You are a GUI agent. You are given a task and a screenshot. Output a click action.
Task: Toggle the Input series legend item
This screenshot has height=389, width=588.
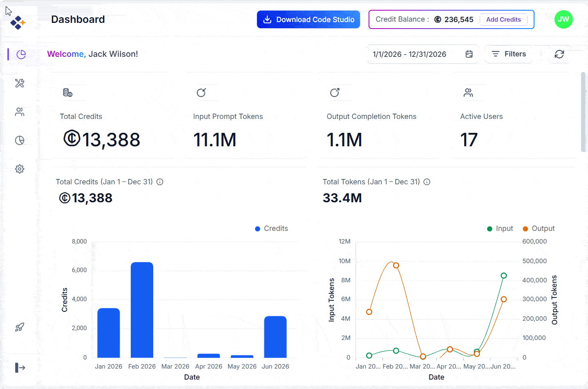pos(500,228)
